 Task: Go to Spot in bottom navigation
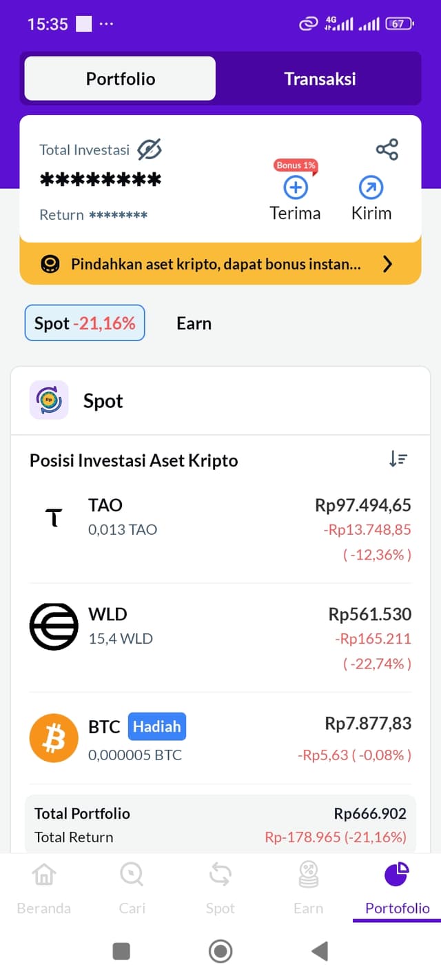[220, 875]
